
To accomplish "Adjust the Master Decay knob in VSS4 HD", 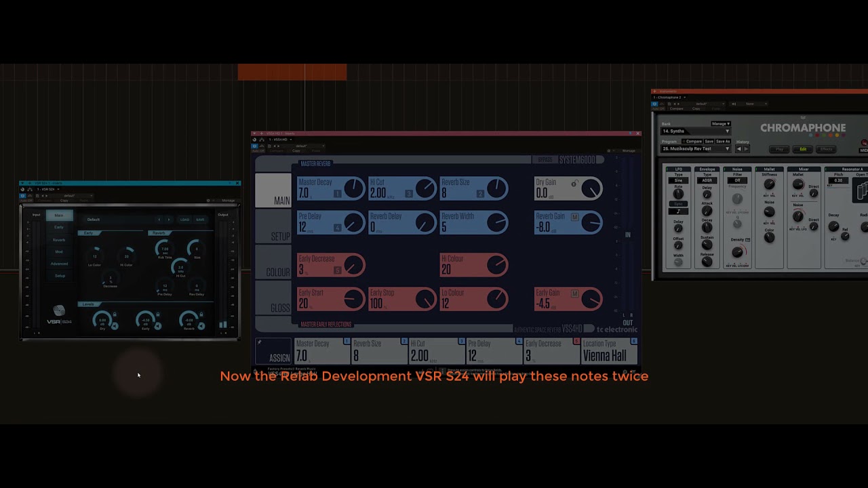I will tap(353, 188).
